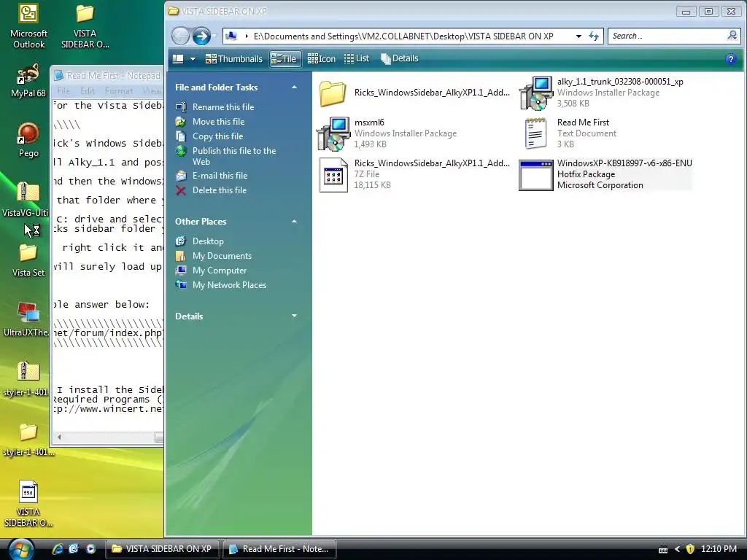
Task: Click the taskbar clock showing 12:10 PM
Action: coord(719,549)
